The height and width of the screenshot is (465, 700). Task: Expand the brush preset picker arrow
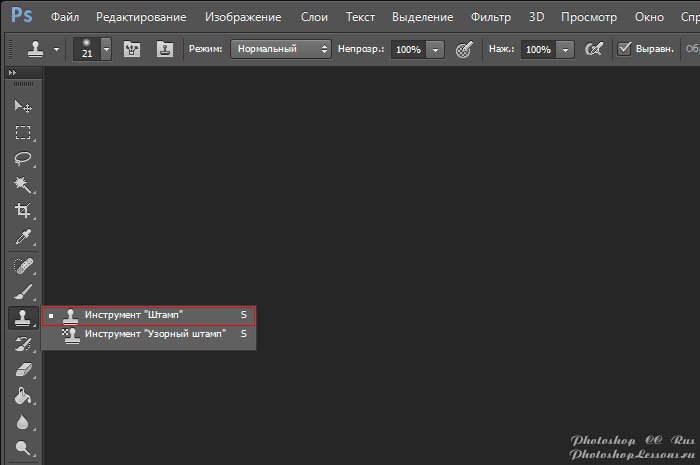tap(106, 49)
